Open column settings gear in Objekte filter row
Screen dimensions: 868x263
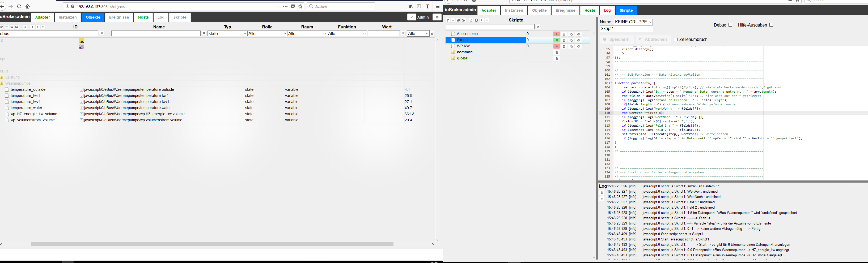tap(432, 34)
